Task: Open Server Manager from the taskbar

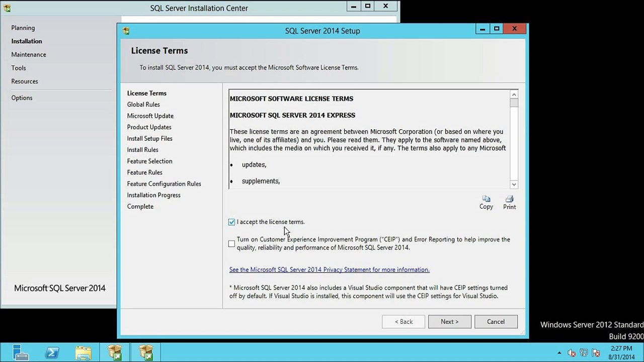Action: tap(21, 352)
